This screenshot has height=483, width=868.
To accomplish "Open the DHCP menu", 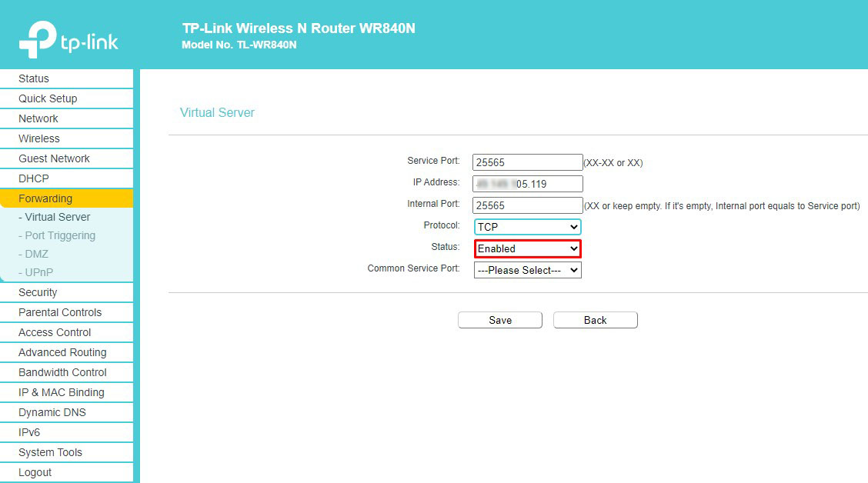I will click(x=66, y=178).
